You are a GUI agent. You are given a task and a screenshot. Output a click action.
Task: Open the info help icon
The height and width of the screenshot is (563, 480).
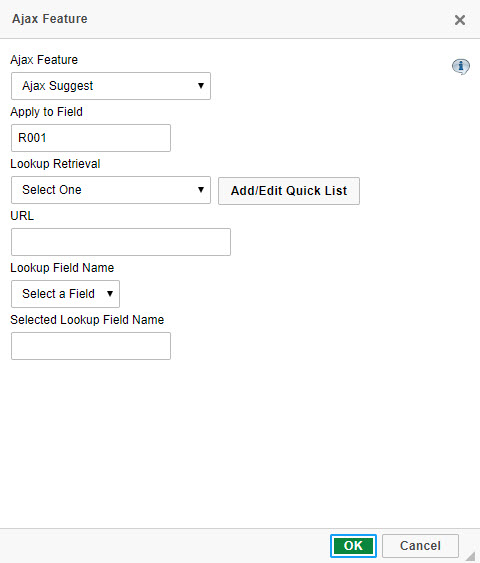pyautogui.click(x=461, y=66)
